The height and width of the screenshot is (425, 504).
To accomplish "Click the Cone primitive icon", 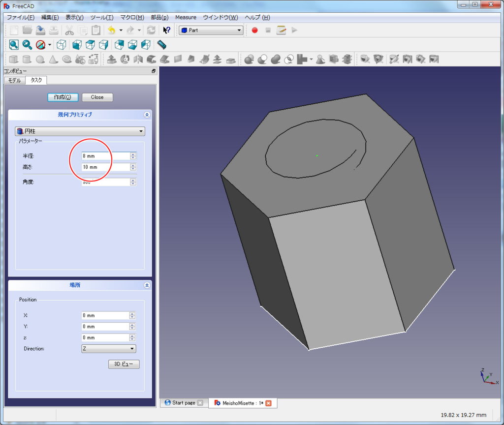I will [53, 59].
